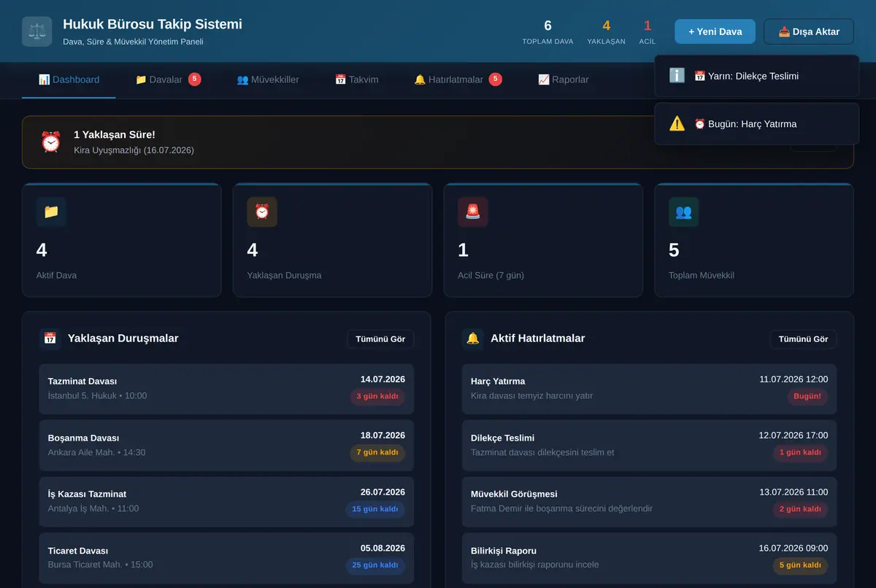Open the Tazminat Davası hearing row
This screenshot has height=588, width=876.
tap(226, 389)
